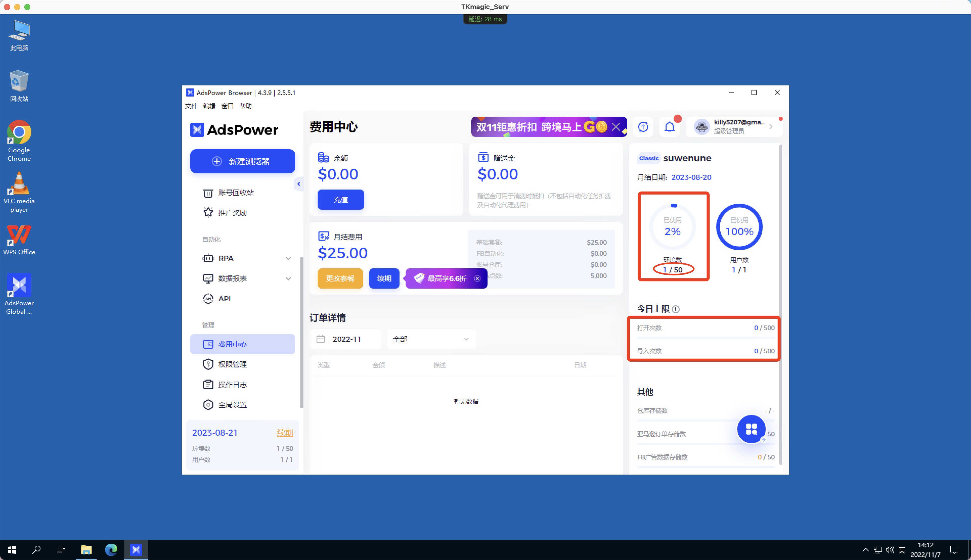Screen dimensions: 971x560
Task: Collapse the left sidebar with the arrow
Action: click(299, 184)
